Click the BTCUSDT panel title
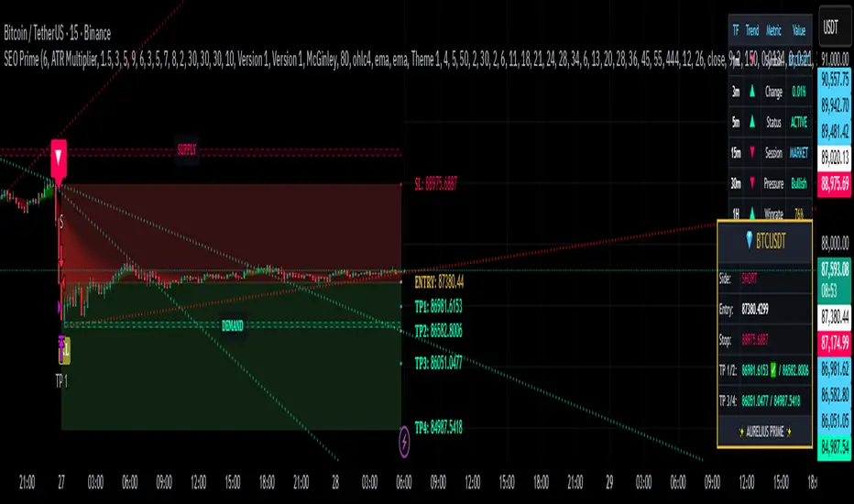Screen dimensions: 854x504 pyautogui.click(x=771, y=240)
